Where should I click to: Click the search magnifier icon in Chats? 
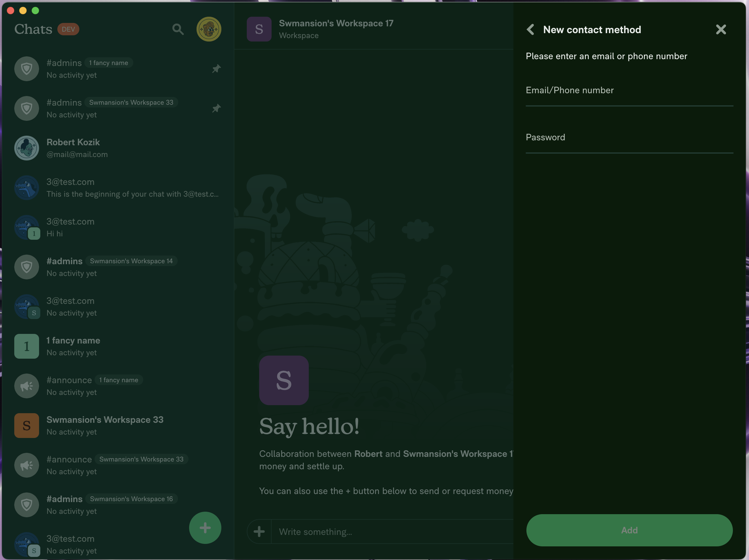tap(178, 29)
